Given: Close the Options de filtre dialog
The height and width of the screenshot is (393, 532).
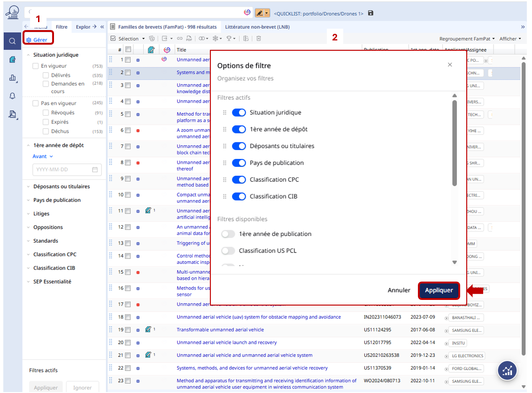Looking at the screenshot, I should pos(450,65).
